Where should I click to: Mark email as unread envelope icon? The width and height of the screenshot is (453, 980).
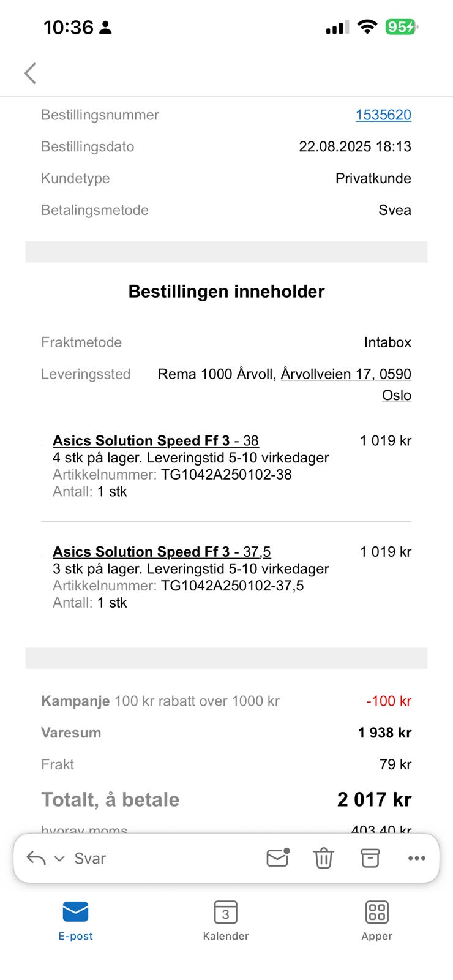tap(278, 858)
